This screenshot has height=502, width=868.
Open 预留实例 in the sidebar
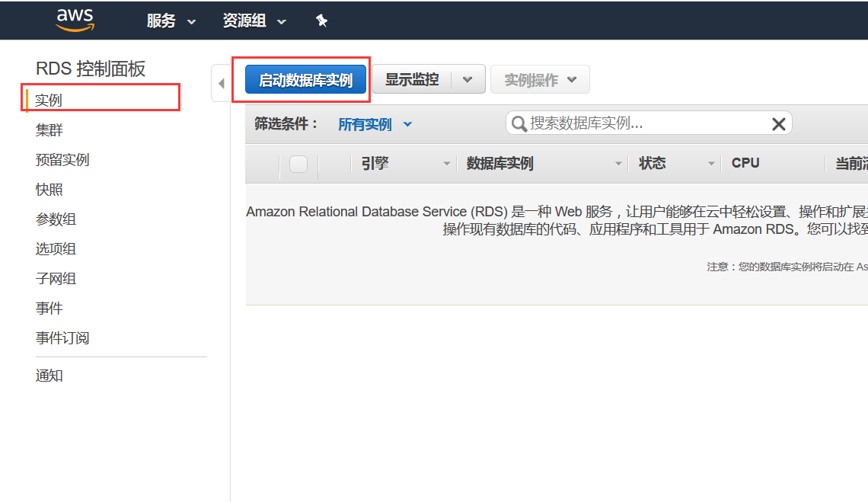point(62,160)
